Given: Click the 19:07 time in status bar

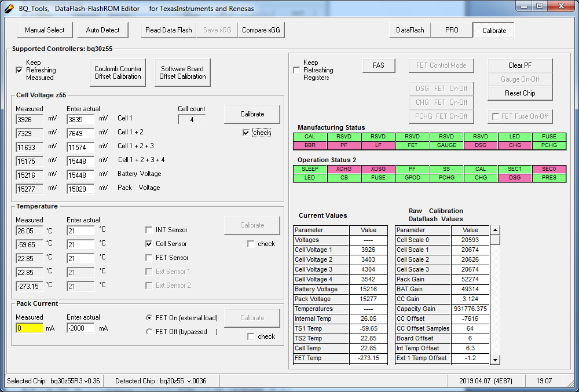Looking at the screenshot, I should pyautogui.click(x=544, y=381).
